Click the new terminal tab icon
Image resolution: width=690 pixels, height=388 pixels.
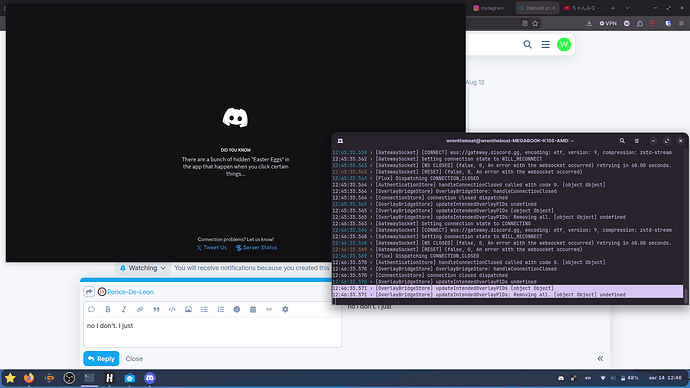340,141
